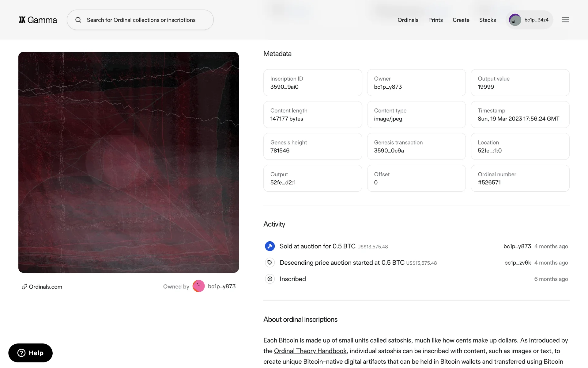Click owner address bc1p...y873 below the image
The image size is (588, 368).
pos(222,286)
